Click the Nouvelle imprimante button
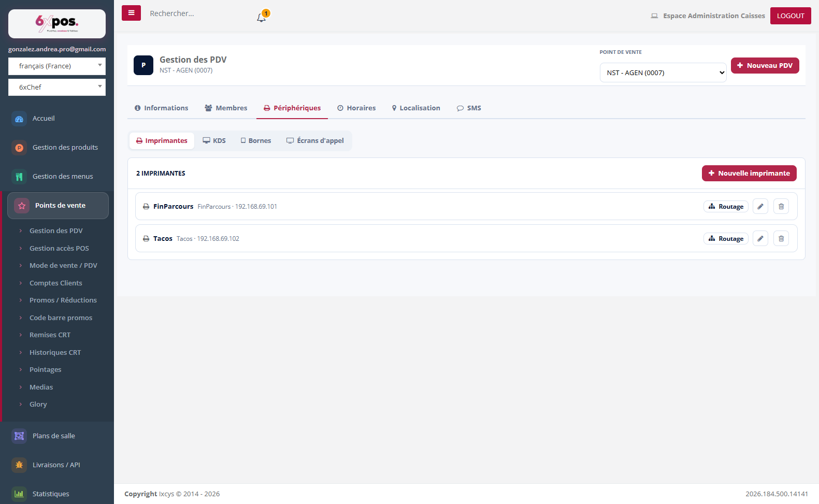This screenshot has width=819, height=504. click(x=749, y=173)
